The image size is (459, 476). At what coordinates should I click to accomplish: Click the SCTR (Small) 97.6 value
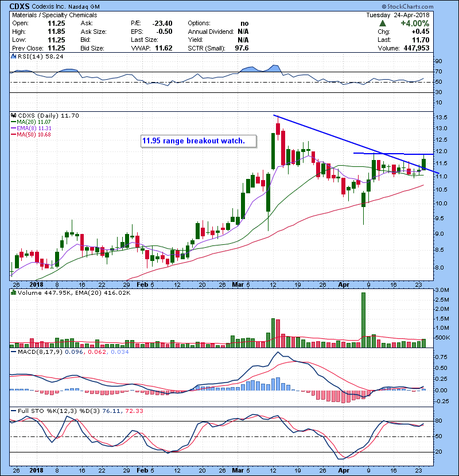click(242, 48)
